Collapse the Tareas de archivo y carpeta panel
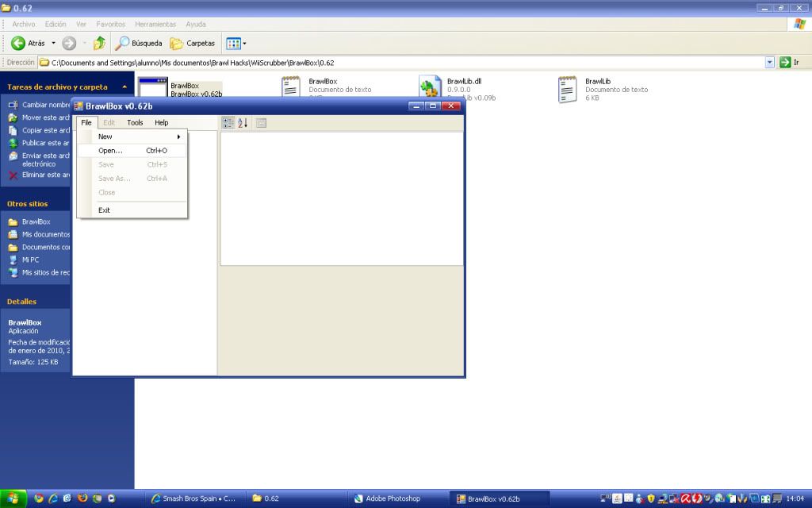This screenshot has width=812, height=508. pyautogui.click(x=124, y=87)
